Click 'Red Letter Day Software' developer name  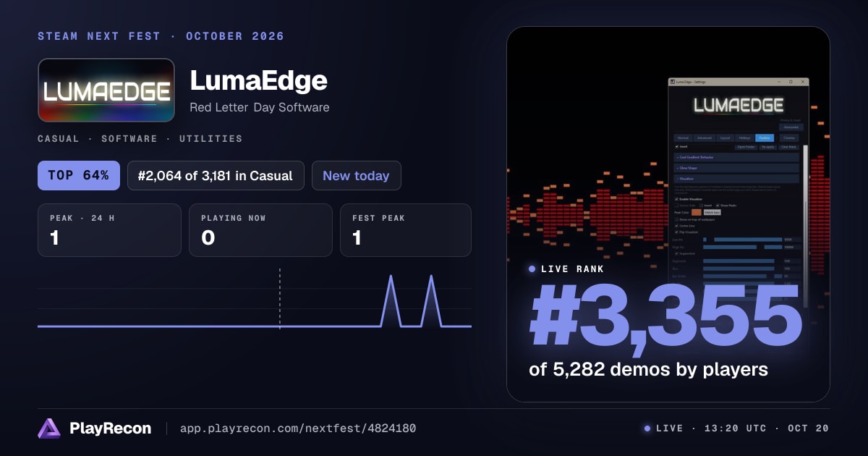(x=259, y=107)
